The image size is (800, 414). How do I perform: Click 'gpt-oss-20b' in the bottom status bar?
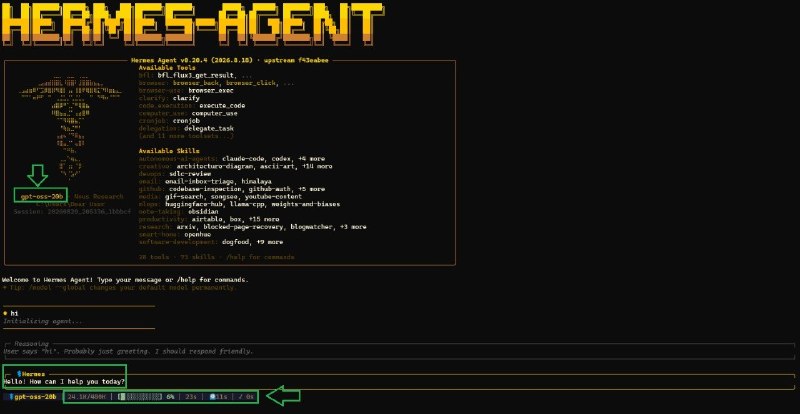click(35, 397)
